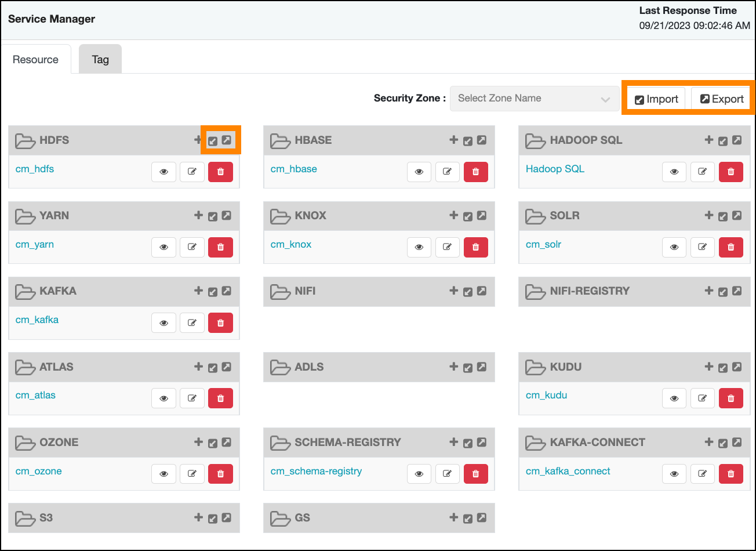Edit the cm_knox service

click(447, 247)
